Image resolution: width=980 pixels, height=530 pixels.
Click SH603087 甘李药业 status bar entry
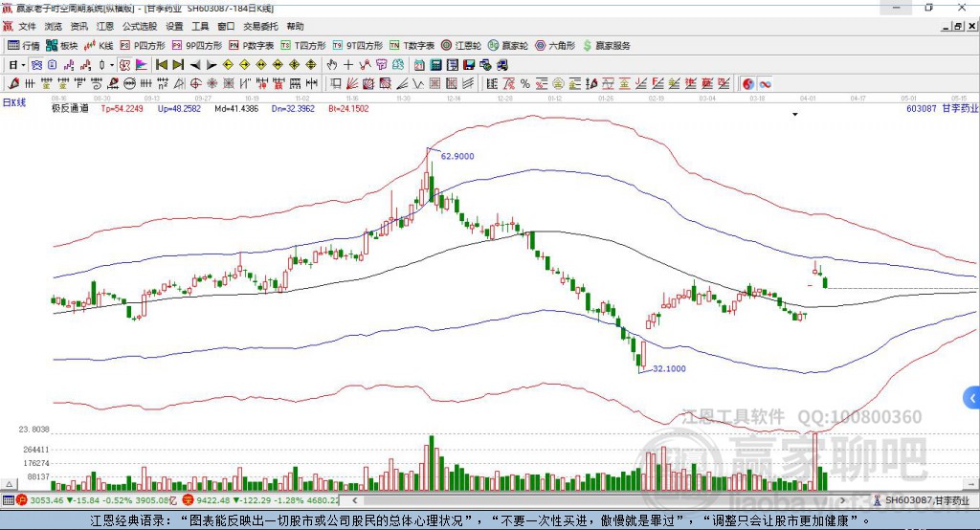pyautogui.click(x=922, y=500)
